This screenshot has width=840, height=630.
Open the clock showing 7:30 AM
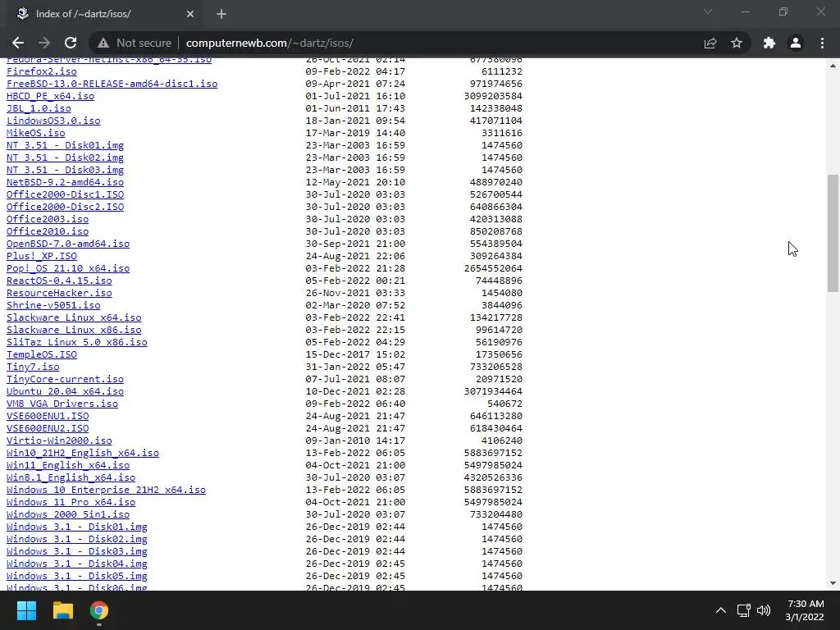[x=805, y=610]
